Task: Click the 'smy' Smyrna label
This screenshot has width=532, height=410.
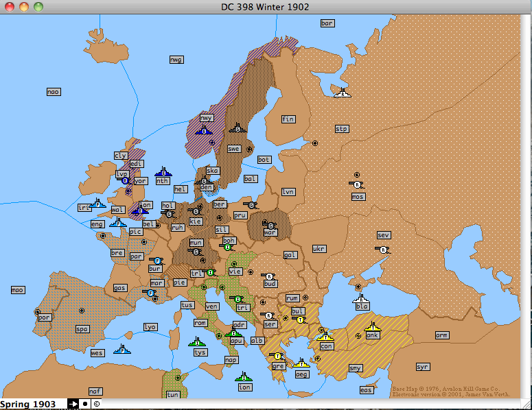Action: (356, 368)
